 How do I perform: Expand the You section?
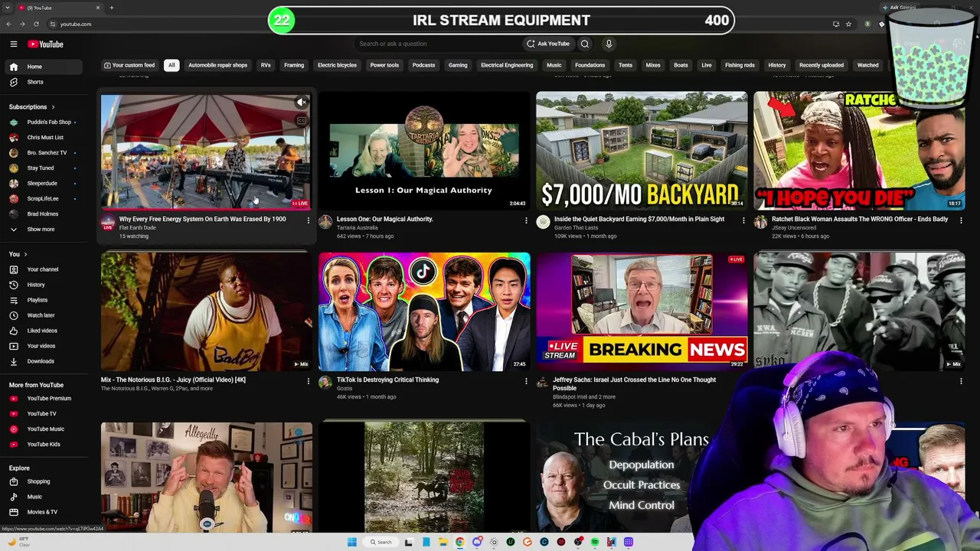(x=18, y=254)
